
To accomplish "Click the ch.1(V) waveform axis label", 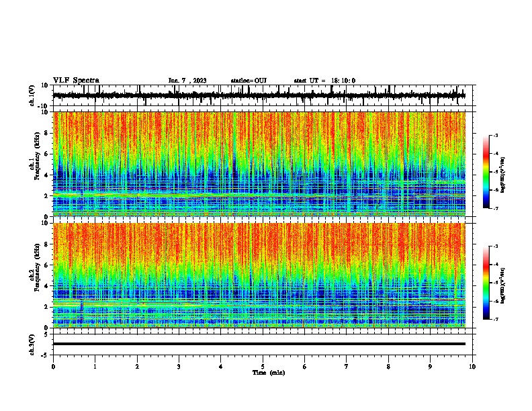I will [32, 95].
